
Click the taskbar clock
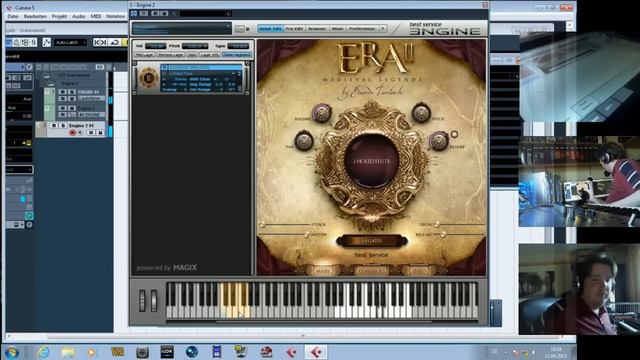coord(556,352)
